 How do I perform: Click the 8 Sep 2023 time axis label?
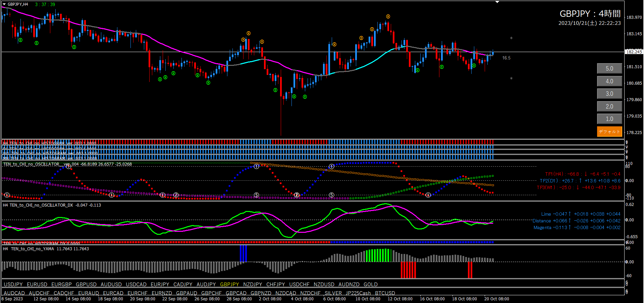tap(12, 299)
